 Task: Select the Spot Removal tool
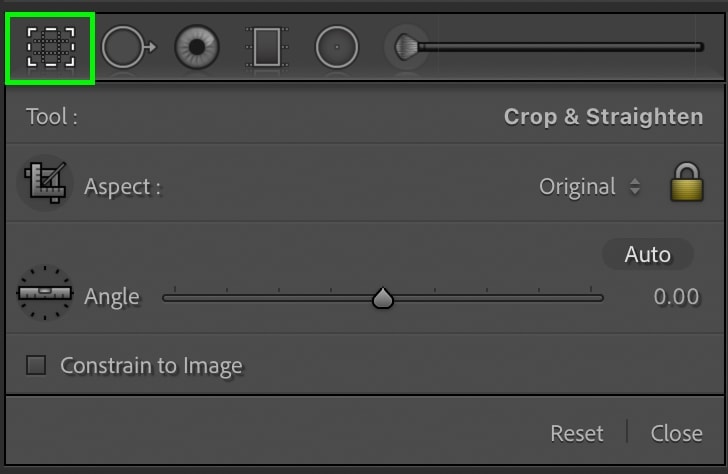click(x=129, y=47)
